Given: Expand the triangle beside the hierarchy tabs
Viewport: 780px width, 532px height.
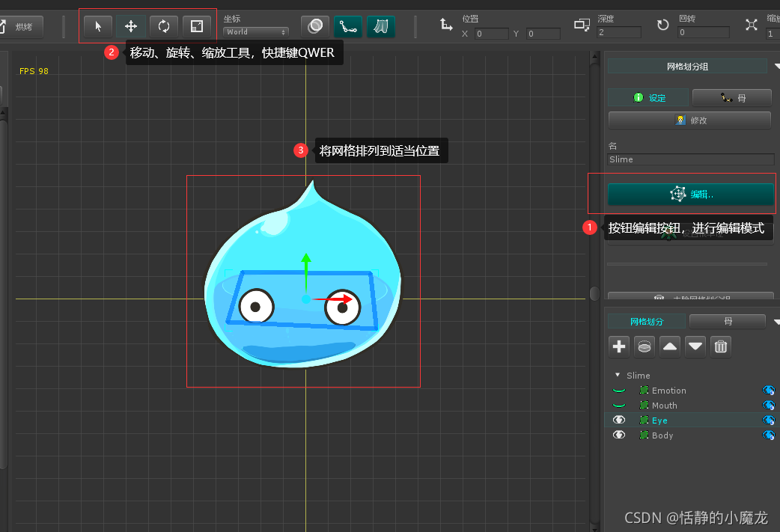Looking at the screenshot, I should [x=776, y=322].
